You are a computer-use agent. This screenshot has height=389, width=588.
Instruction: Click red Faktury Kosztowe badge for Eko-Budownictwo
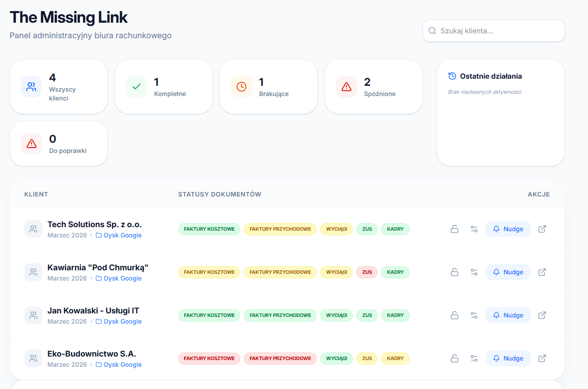tap(209, 358)
